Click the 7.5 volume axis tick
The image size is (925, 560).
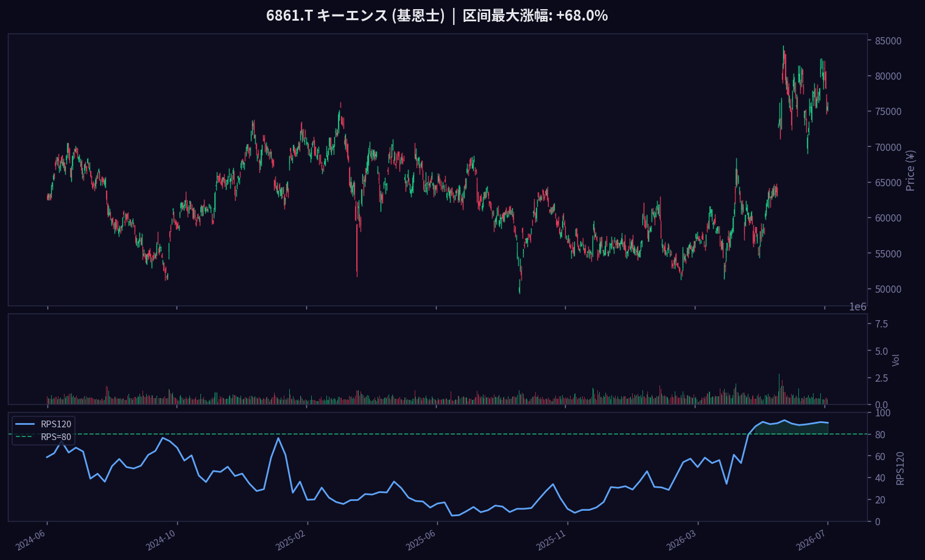coord(881,324)
